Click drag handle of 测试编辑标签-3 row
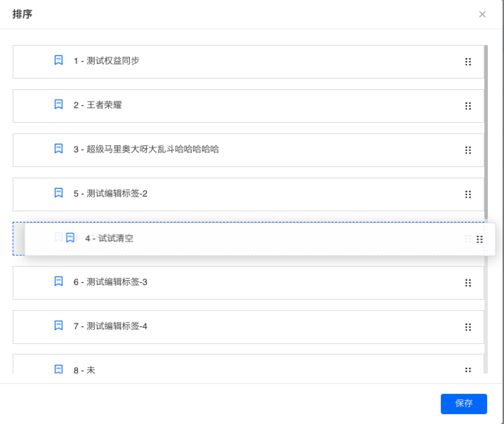Viewport: 504px width, 424px height. [468, 283]
